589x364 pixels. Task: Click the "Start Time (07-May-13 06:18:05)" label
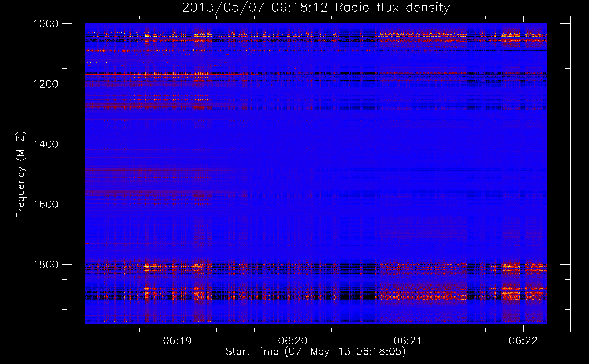click(316, 352)
